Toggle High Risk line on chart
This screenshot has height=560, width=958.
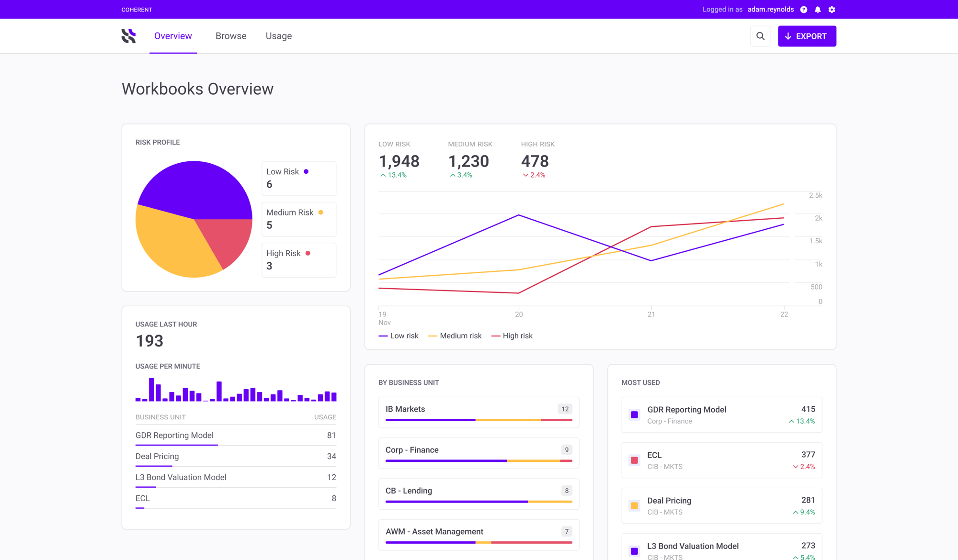518,336
